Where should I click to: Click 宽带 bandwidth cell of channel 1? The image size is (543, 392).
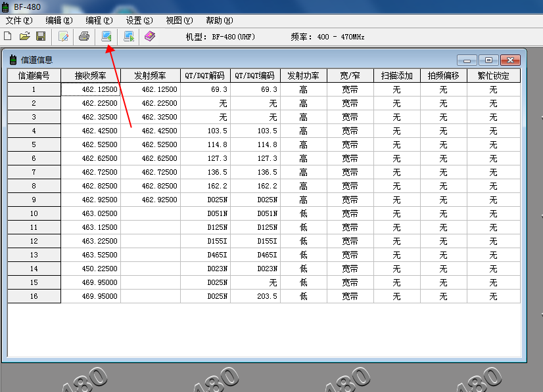[350, 89]
